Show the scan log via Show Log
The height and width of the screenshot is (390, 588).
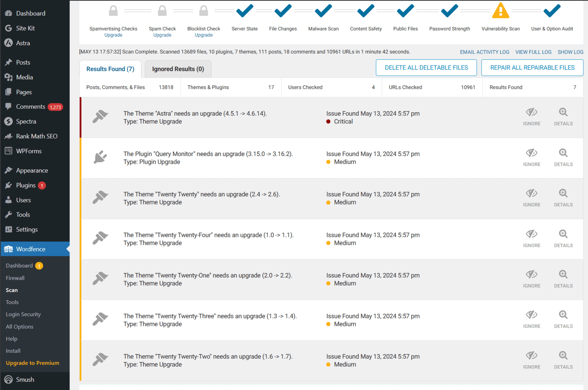coord(570,52)
